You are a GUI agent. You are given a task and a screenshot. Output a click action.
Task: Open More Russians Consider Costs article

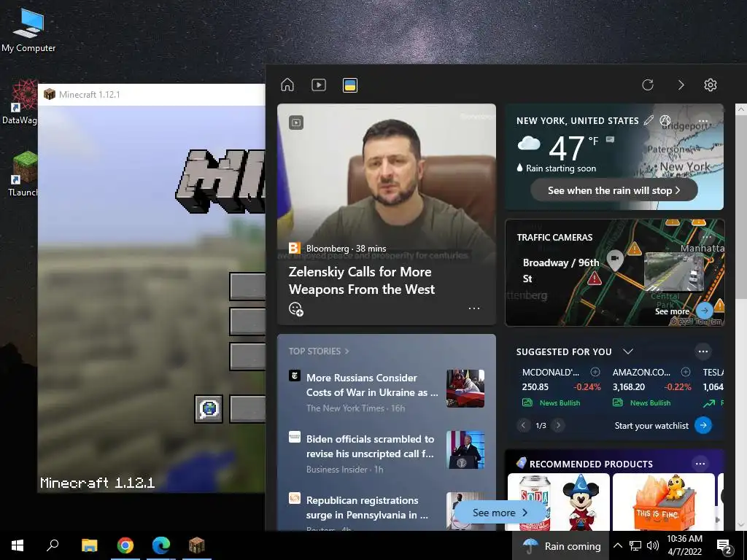pos(372,385)
